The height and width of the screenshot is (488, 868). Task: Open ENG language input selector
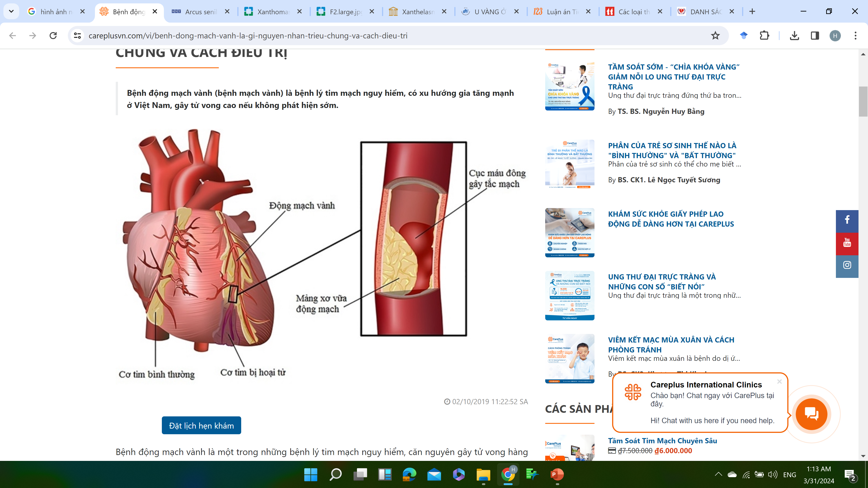790,474
